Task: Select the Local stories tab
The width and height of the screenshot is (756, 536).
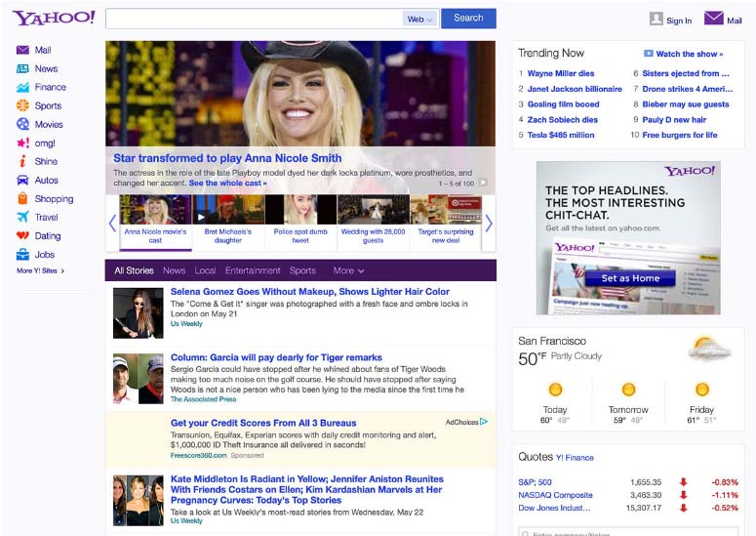Action: (x=205, y=270)
